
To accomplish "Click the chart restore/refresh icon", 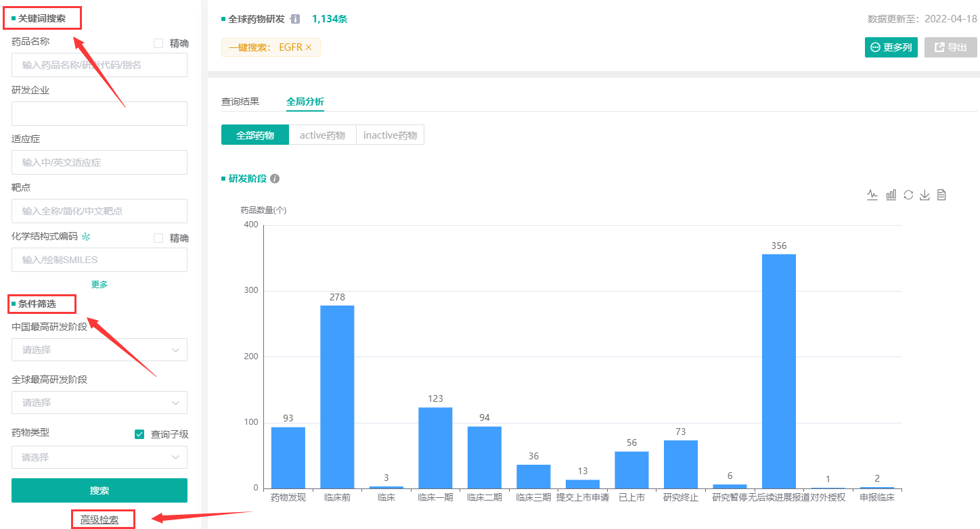I will pyautogui.click(x=908, y=195).
